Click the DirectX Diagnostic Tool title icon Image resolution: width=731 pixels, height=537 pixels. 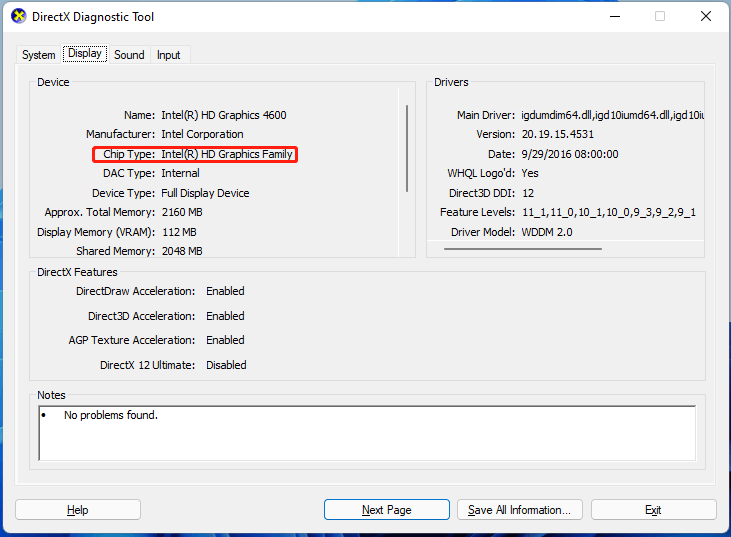coord(19,16)
